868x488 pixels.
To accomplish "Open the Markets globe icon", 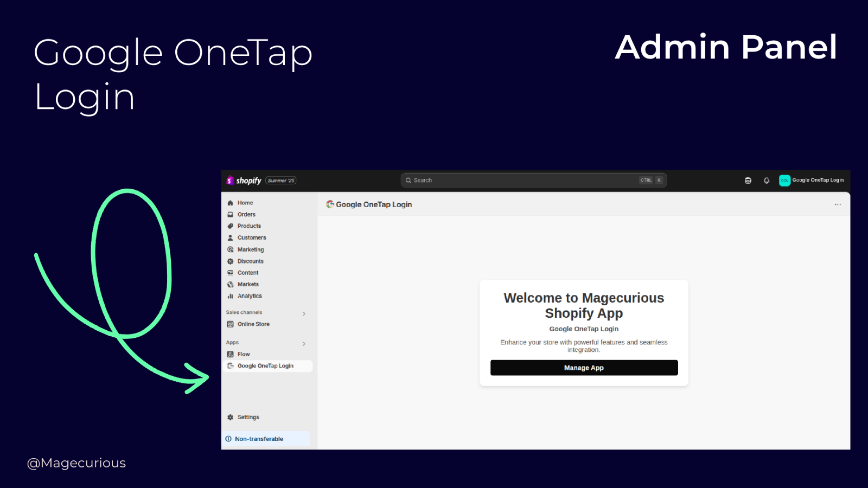I will pos(231,284).
